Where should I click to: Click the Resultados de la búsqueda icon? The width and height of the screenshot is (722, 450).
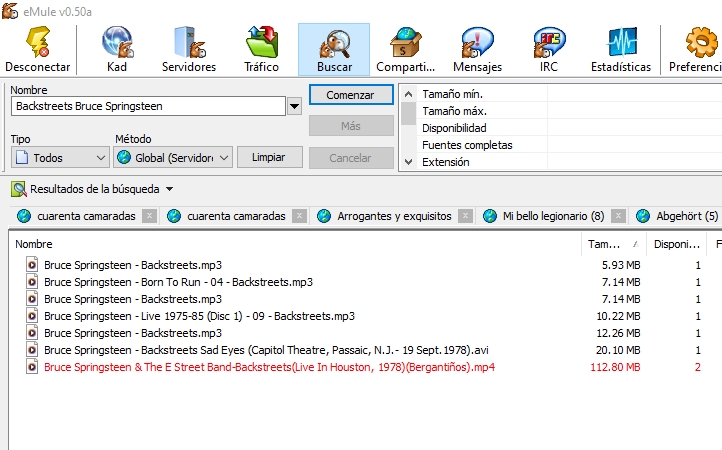19,189
